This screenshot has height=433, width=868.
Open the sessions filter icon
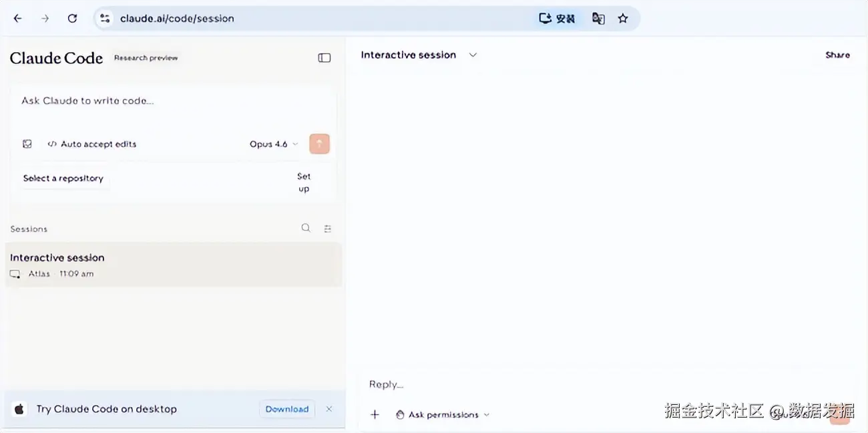[327, 229]
